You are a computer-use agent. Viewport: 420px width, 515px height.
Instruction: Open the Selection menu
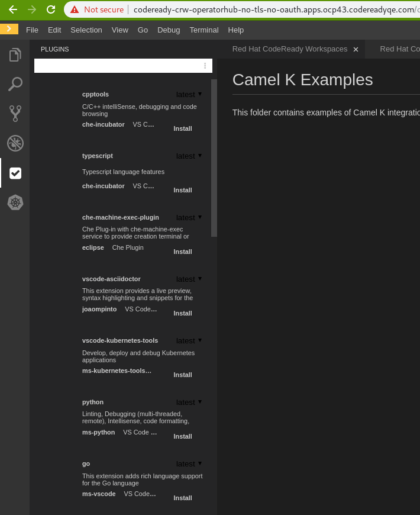(x=86, y=30)
